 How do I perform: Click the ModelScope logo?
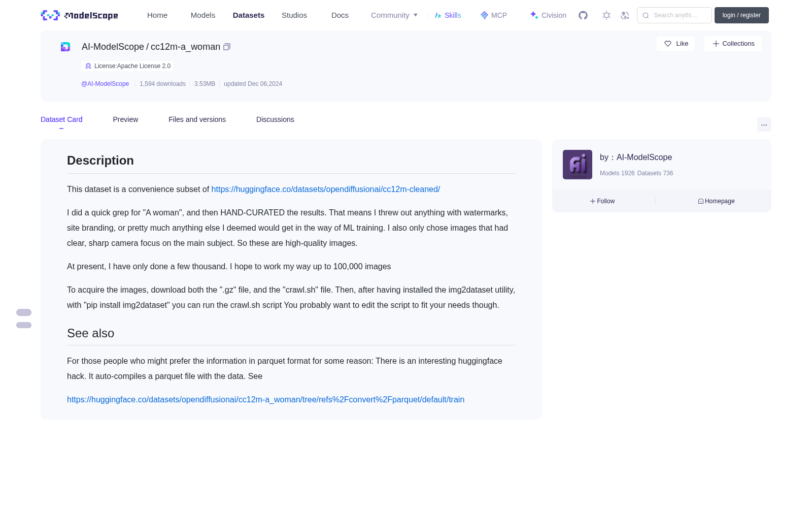(80, 15)
